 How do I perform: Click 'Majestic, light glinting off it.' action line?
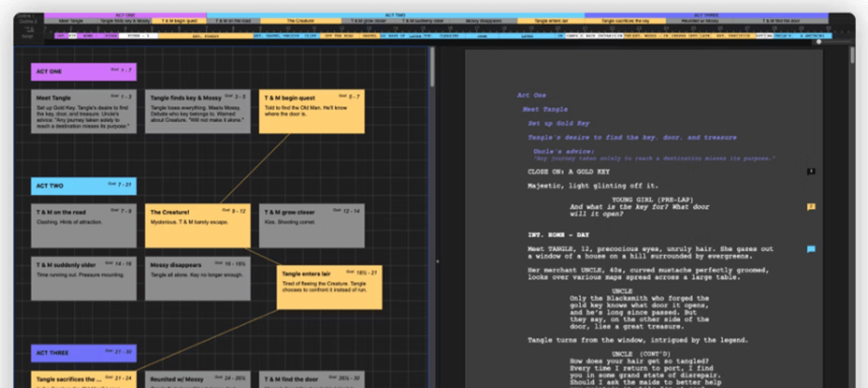[x=593, y=185]
